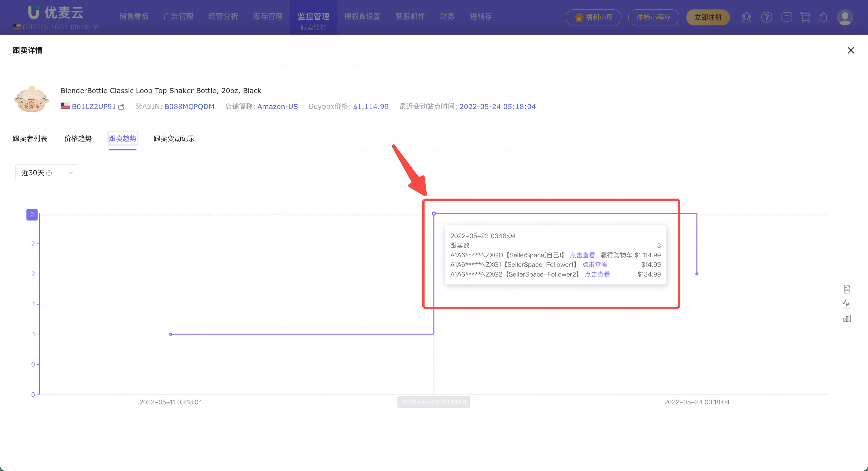Click the data view document icon beside chart
868x471 pixels.
[x=847, y=289]
